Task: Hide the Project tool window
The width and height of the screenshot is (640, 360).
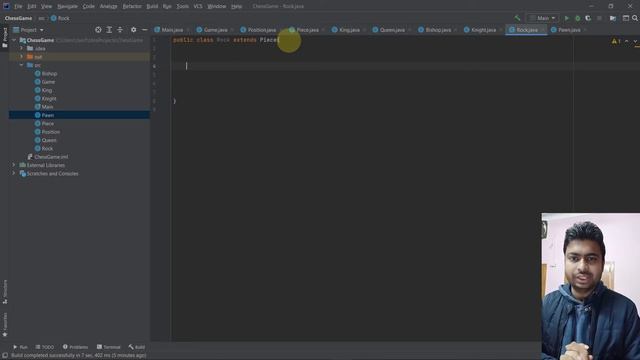Action: pos(144,30)
